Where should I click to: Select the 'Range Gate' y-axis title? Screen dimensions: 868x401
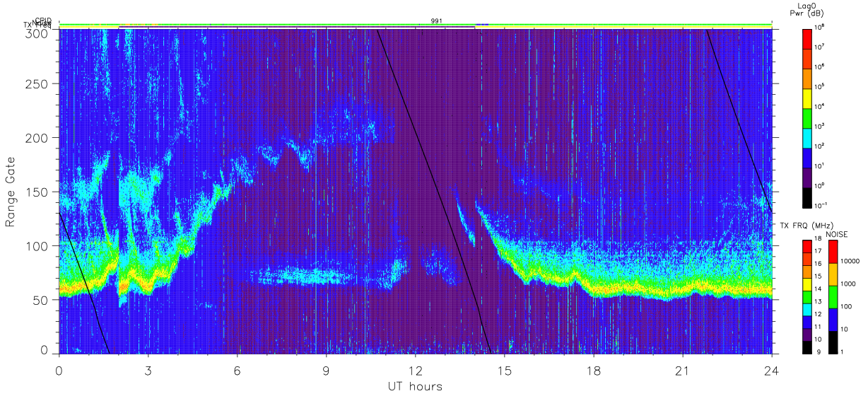pos(11,191)
